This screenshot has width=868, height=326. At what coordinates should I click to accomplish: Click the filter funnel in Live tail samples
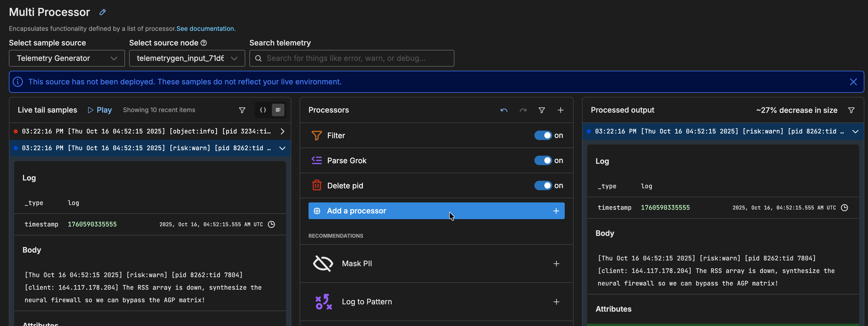click(242, 110)
